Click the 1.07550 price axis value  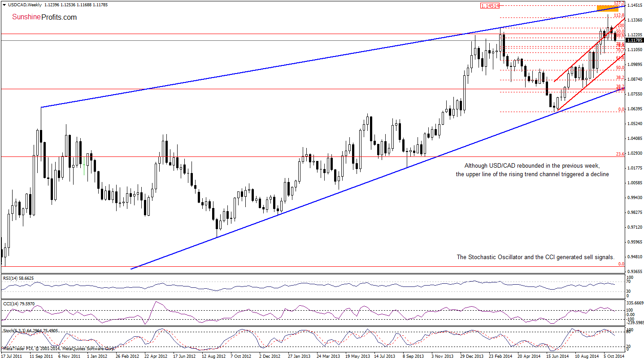tap(635, 94)
